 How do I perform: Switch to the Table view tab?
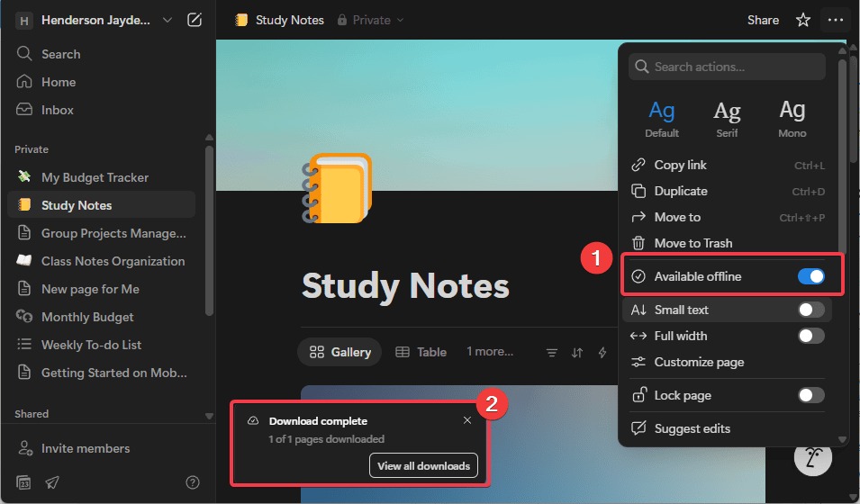(421, 352)
